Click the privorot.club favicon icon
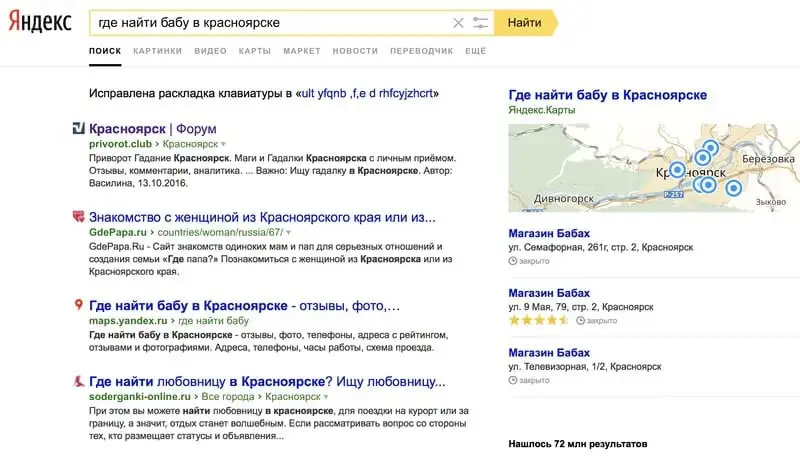This screenshot has height=456, width=800. click(x=78, y=129)
